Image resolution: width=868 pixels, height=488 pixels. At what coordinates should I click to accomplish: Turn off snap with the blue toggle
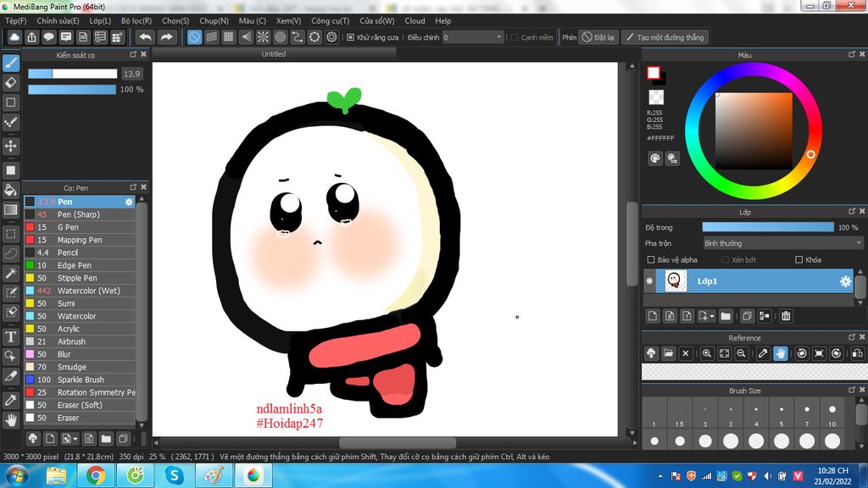(x=194, y=37)
